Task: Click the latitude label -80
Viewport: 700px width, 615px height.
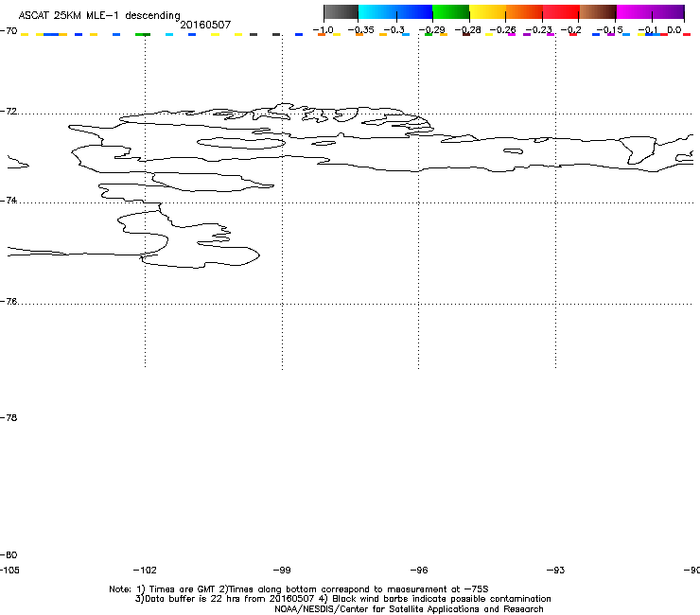Action: [x=9, y=554]
